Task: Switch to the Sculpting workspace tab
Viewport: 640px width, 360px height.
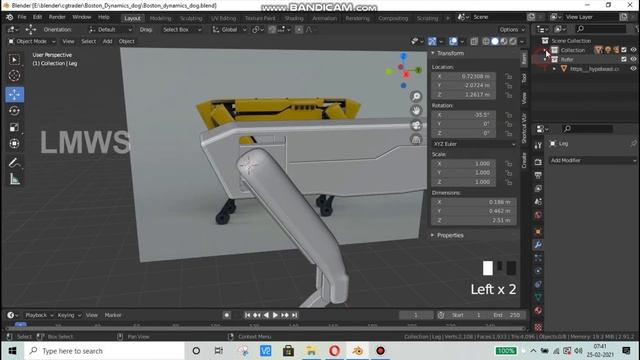Action: 191,18
